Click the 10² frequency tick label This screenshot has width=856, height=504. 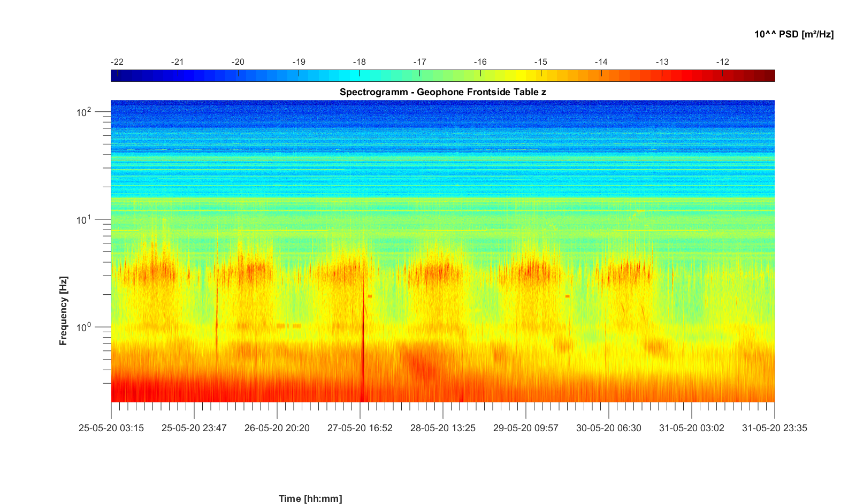click(x=83, y=112)
